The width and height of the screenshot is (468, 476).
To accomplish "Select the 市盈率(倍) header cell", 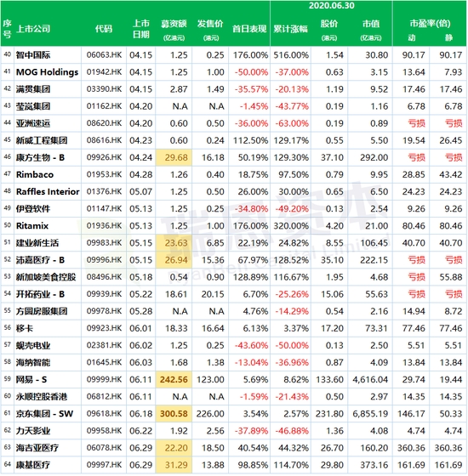I will [x=430, y=24].
